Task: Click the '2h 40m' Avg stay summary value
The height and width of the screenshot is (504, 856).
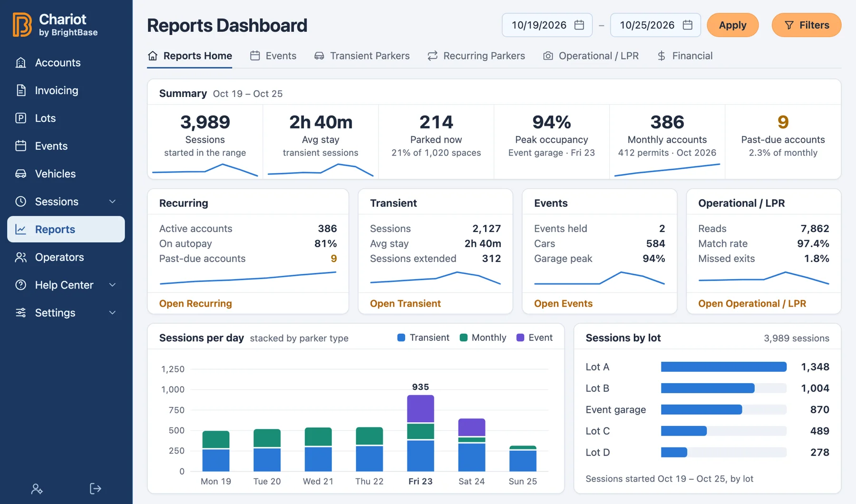Action: tap(321, 122)
